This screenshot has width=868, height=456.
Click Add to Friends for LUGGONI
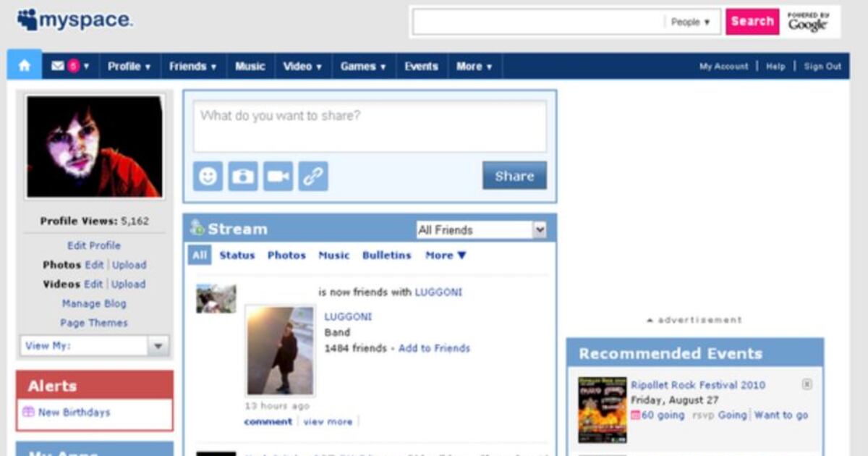pos(434,348)
